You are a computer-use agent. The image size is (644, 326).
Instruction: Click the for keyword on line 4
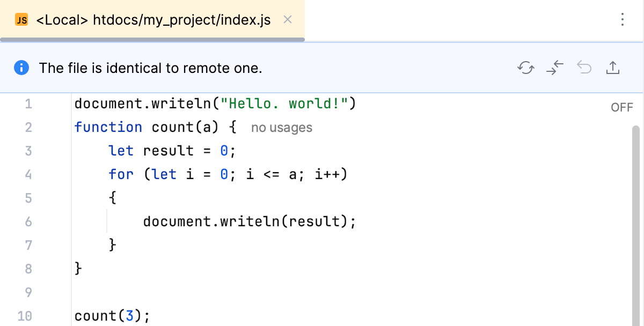pos(121,174)
